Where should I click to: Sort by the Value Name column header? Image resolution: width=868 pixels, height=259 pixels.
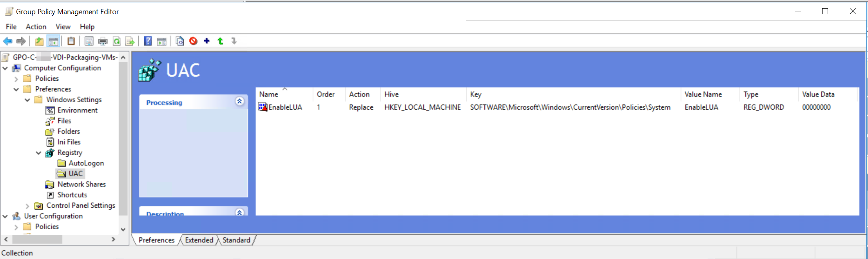(710, 94)
